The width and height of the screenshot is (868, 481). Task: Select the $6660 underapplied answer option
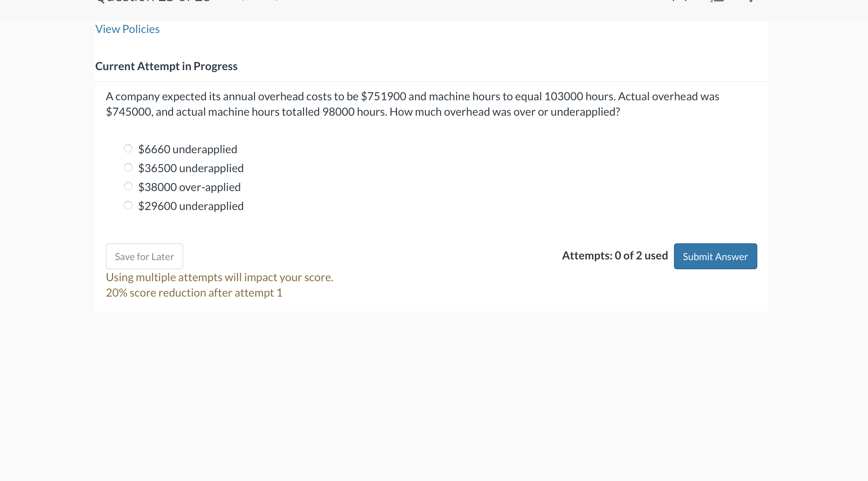[128, 148]
